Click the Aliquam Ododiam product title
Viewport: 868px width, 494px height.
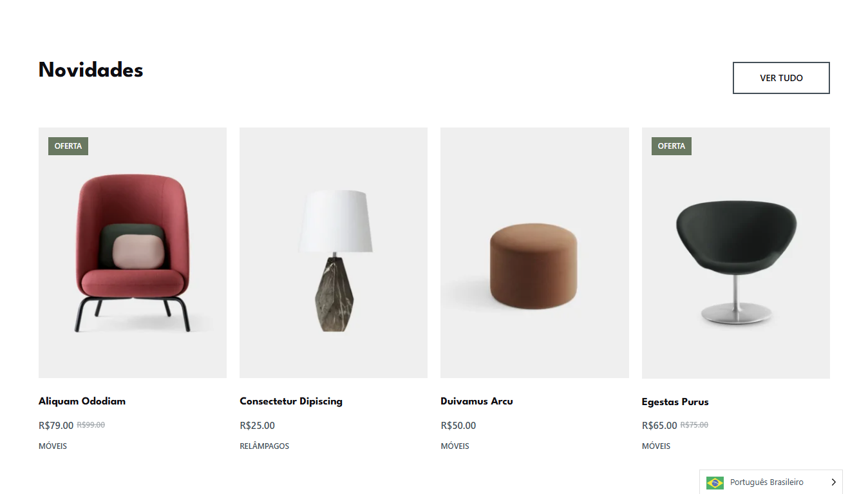pos(82,401)
